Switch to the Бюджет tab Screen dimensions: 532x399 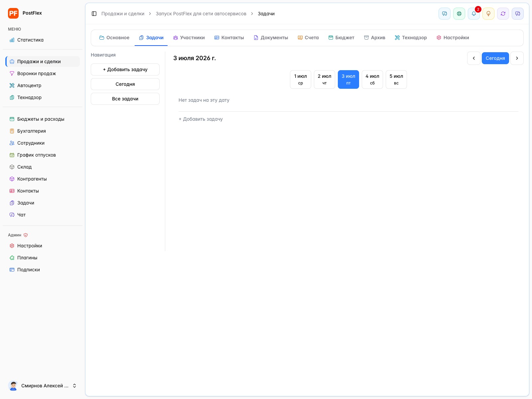tap(341, 38)
